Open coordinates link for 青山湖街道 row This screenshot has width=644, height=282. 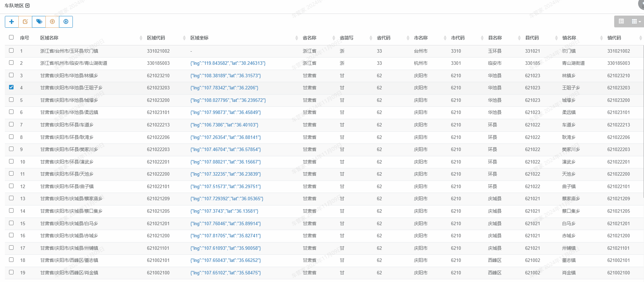coord(228,63)
